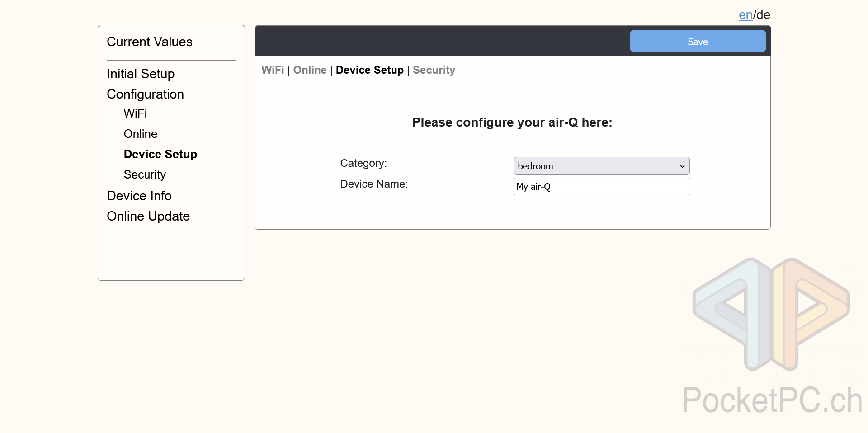Select Configuration in the sidebar

(x=145, y=94)
